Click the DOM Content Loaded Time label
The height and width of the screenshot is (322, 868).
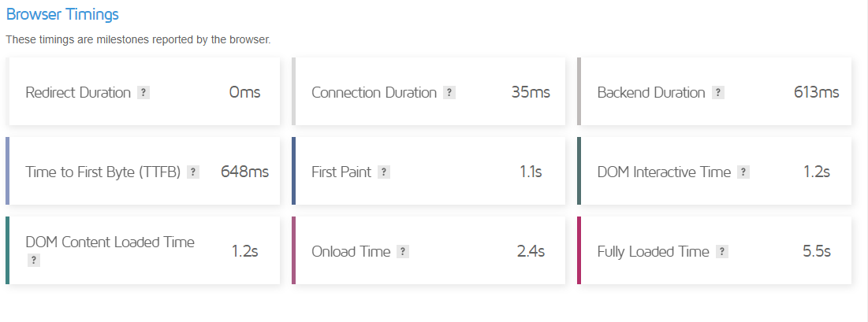tap(110, 242)
